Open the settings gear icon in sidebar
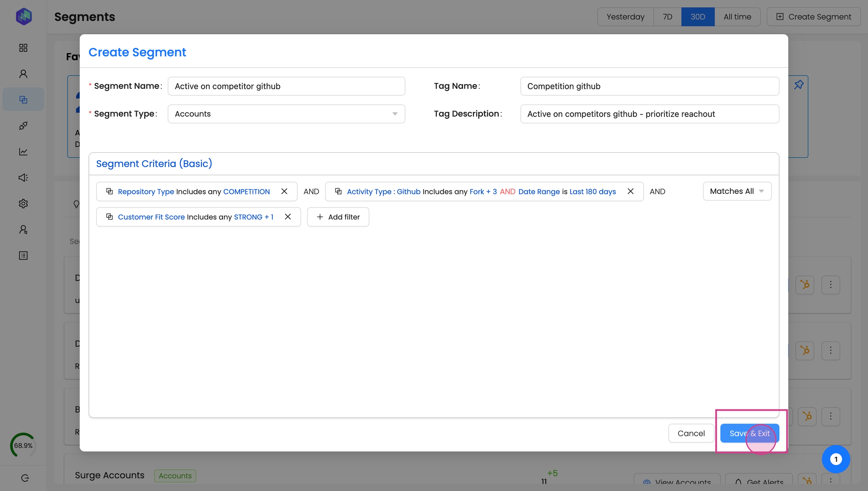The width and height of the screenshot is (868, 491). point(23,204)
